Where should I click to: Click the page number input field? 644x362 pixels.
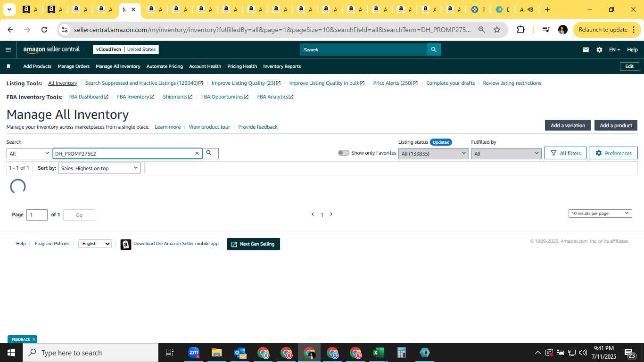(37, 215)
